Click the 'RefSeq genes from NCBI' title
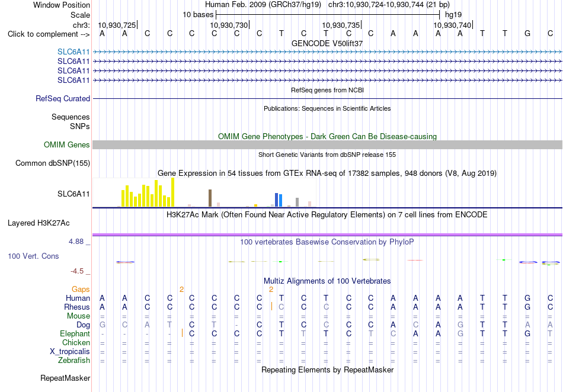The height and width of the screenshot is (392, 563). click(328, 90)
